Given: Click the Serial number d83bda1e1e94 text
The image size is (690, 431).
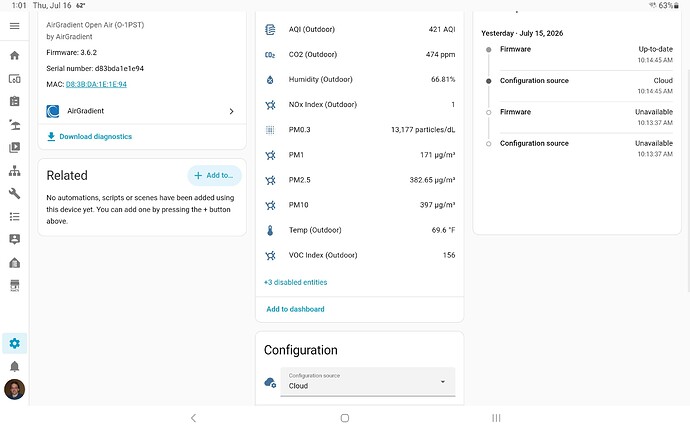Looking at the screenshot, I should [x=95, y=68].
